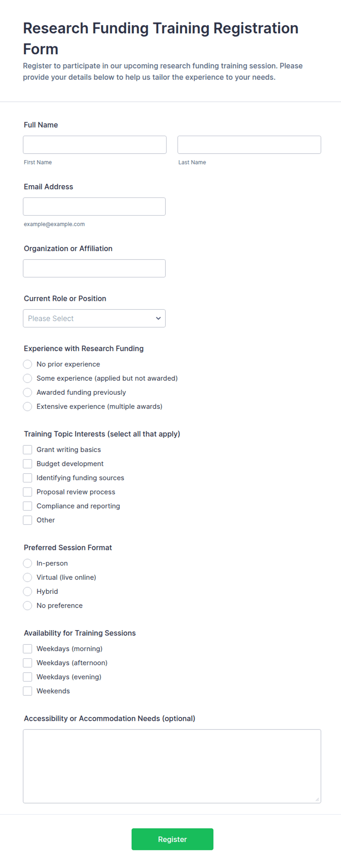Image resolution: width=341 pixels, height=868 pixels.
Task: Enable Identifying funding sources checkbox
Action: pyautogui.click(x=27, y=478)
